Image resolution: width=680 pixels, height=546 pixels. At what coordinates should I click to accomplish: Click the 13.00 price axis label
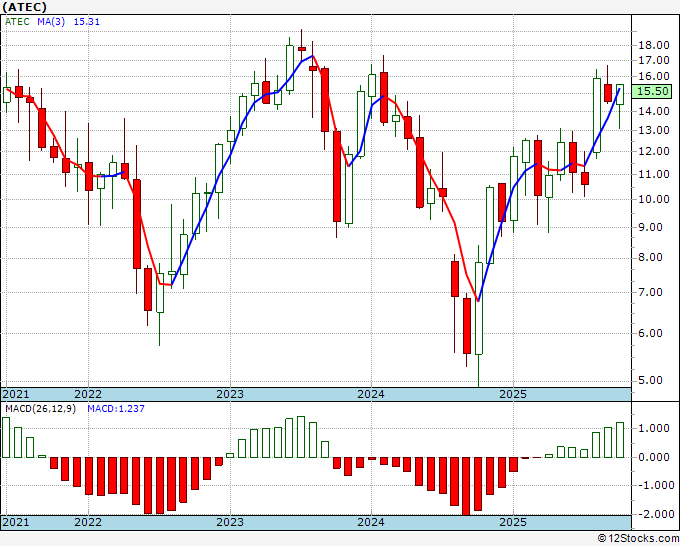(x=654, y=130)
